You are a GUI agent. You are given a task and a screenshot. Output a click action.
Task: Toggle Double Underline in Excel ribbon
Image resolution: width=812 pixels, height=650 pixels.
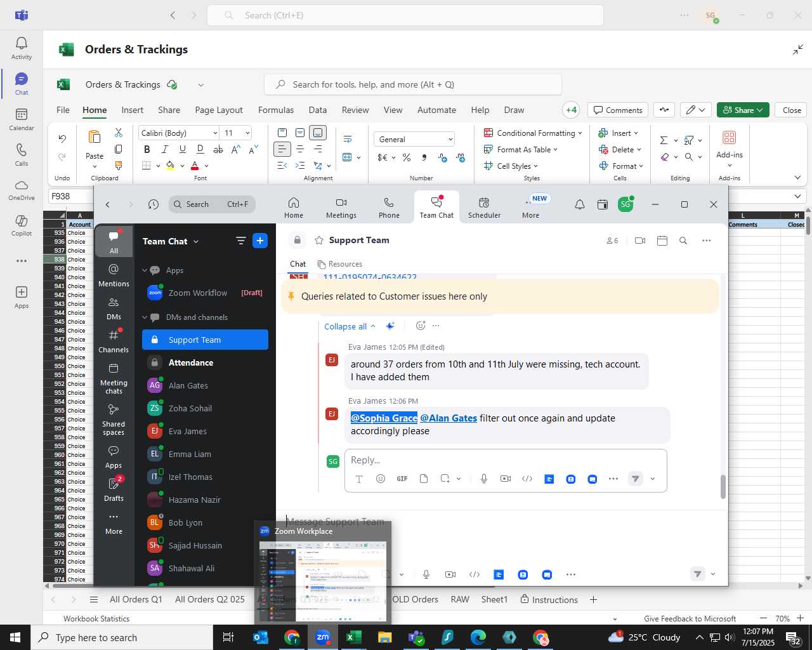point(200,149)
